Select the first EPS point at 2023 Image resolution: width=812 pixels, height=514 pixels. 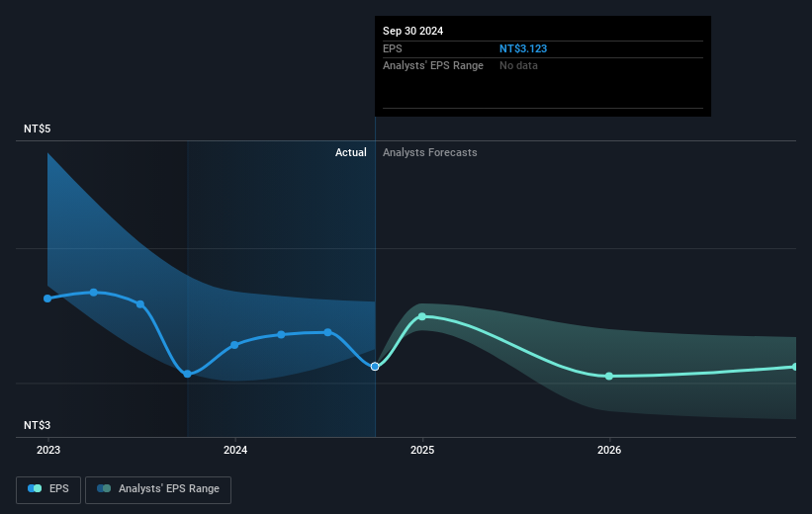click(47, 299)
